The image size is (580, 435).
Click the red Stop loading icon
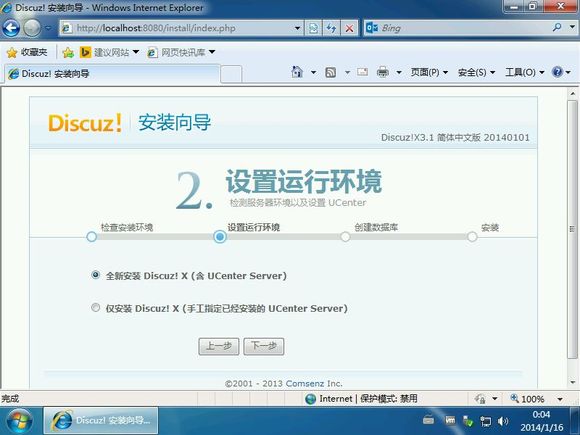(349, 28)
